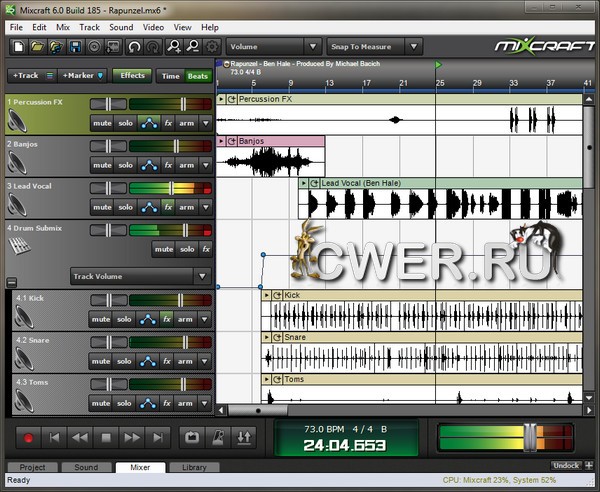This screenshot has height=492, width=600.
Task: Open the Sound menu
Action: 120,27
